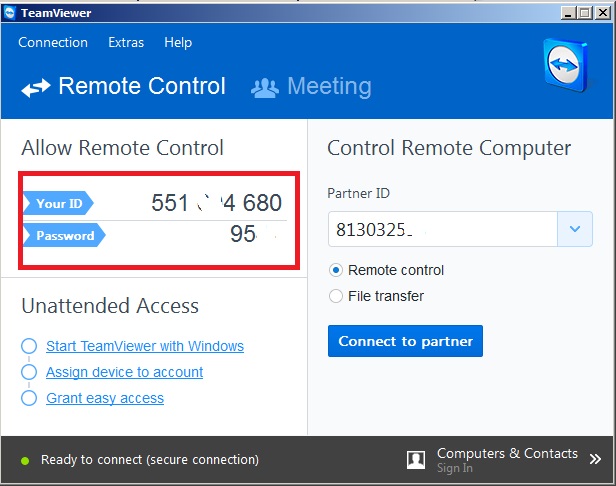Image resolution: width=616 pixels, height=486 pixels.
Task: Click circle beside Grant easy access
Action: click(x=29, y=398)
